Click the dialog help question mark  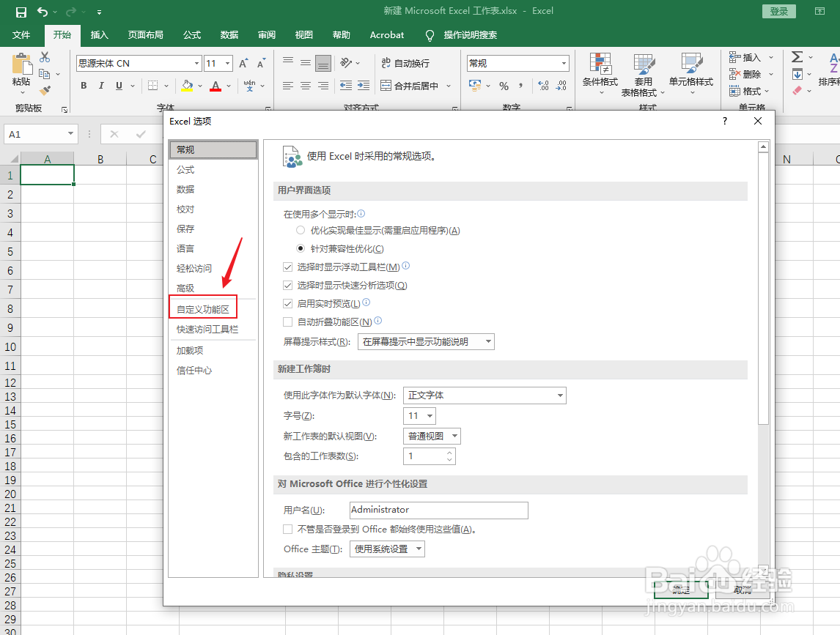point(725,121)
